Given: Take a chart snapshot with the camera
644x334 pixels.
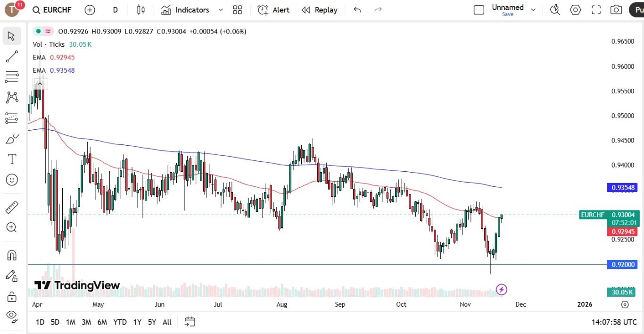Looking at the screenshot, I should [x=616, y=9].
